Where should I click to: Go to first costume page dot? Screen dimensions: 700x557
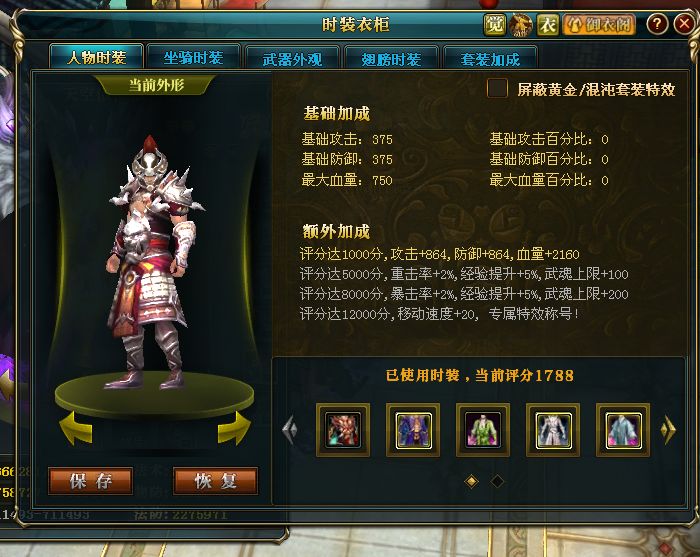(471, 481)
